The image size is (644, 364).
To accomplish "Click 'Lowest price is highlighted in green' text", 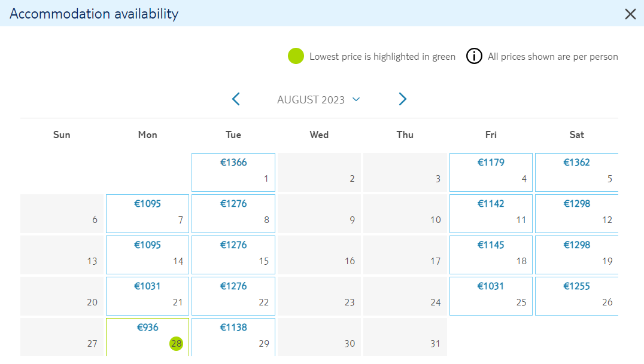I will pyautogui.click(x=382, y=57).
